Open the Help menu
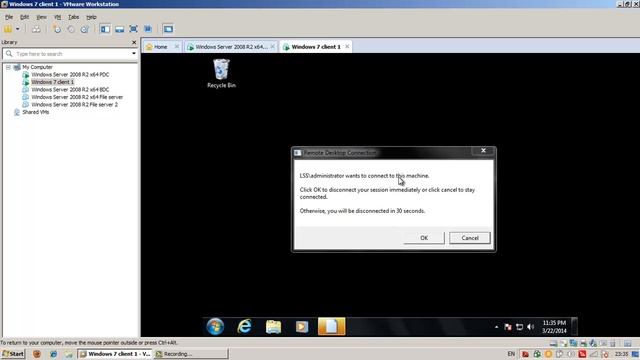This screenshot has height=360, width=640. (x=91, y=17)
